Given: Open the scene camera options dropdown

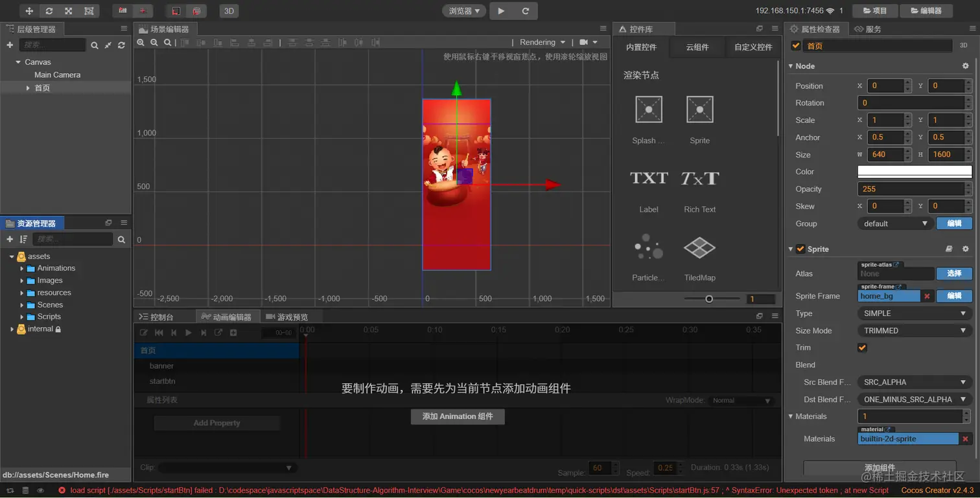Looking at the screenshot, I should pyautogui.click(x=589, y=42).
